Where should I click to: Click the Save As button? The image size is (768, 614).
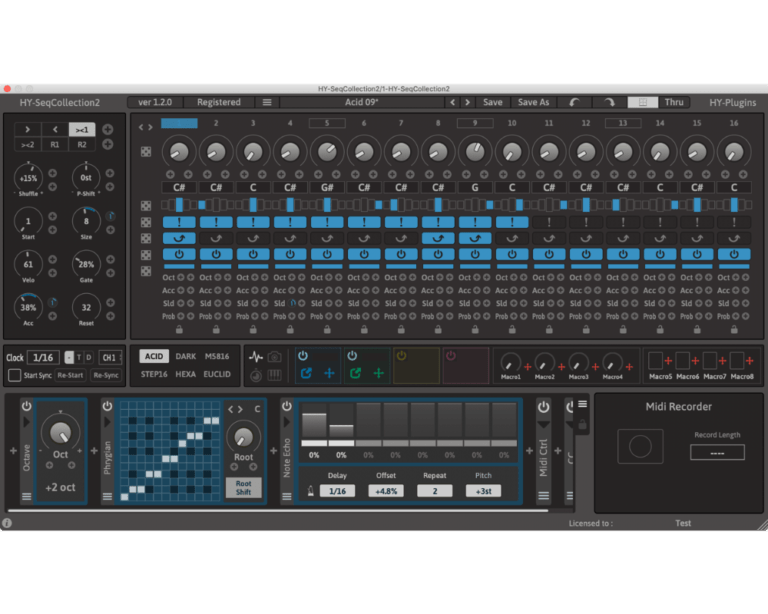coord(533,102)
